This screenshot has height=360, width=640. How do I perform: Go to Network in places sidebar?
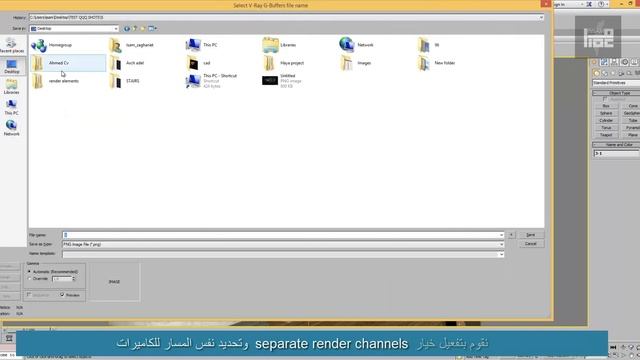(11, 129)
